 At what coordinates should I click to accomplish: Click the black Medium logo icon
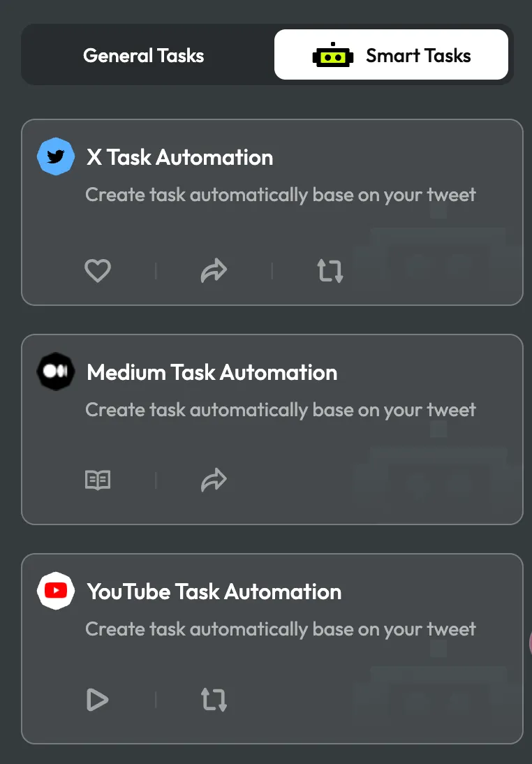pos(56,372)
